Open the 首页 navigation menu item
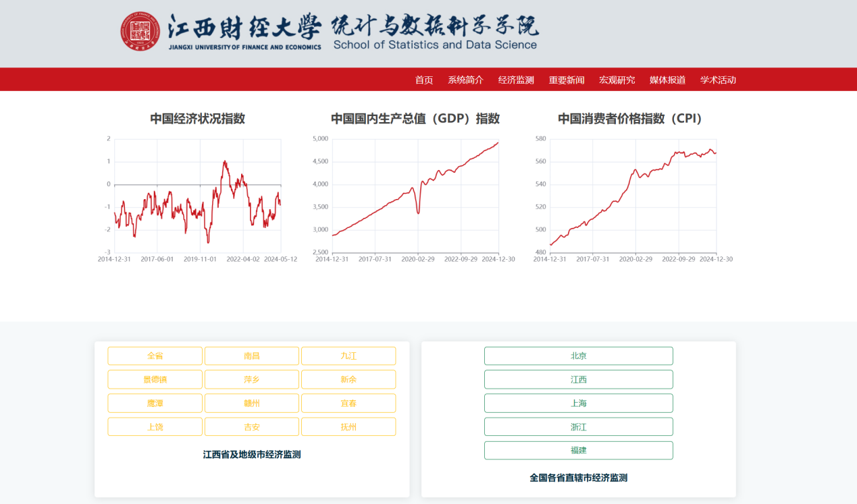 (x=424, y=80)
